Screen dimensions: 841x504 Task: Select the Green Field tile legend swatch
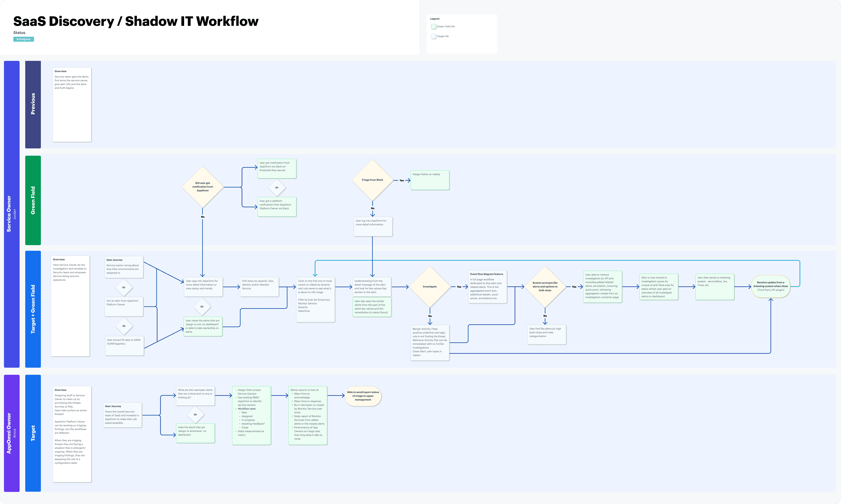433,26
